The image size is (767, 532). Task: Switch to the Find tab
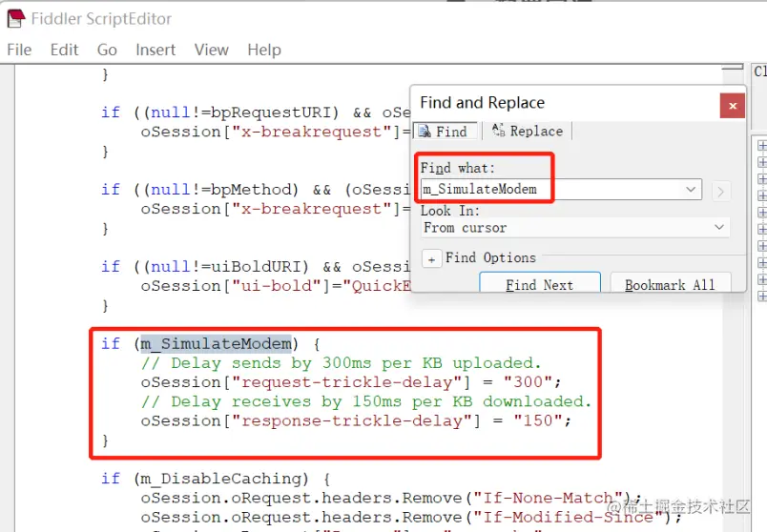coord(445,132)
